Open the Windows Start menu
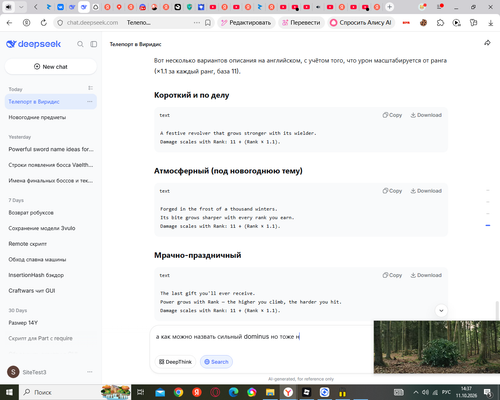This screenshot has height=400, width=500. pyautogui.click(x=9, y=392)
